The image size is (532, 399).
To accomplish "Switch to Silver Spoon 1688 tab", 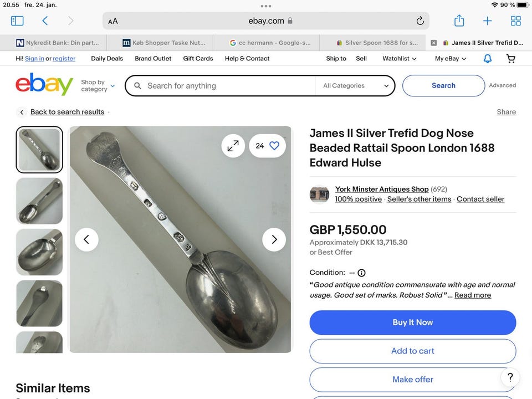I will [377, 43].
